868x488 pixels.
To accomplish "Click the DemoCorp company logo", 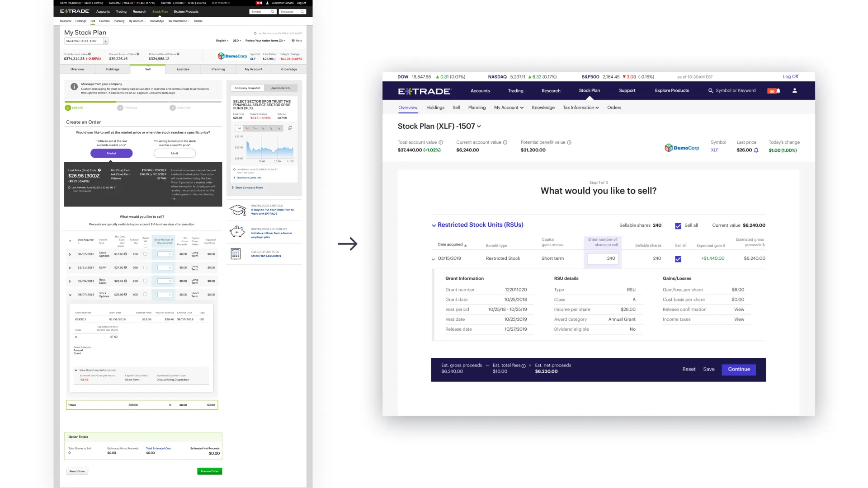I will click(x=681, y=148).
